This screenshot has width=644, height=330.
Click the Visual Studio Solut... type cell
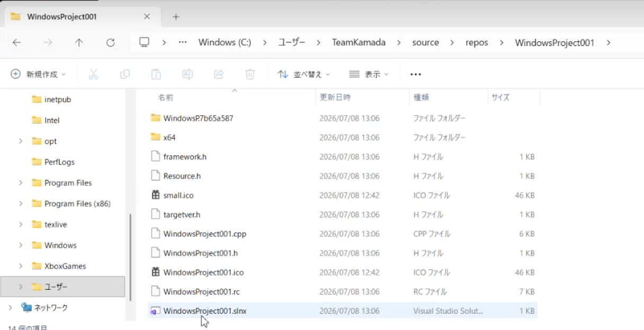[448, 311]
